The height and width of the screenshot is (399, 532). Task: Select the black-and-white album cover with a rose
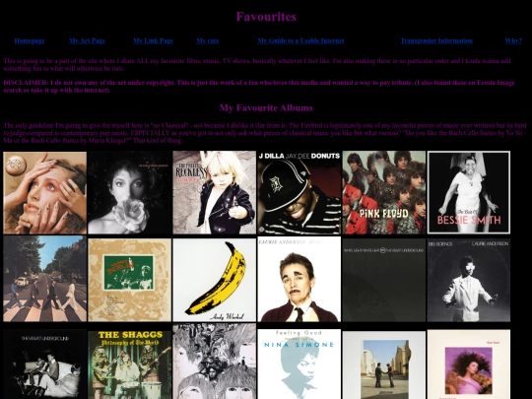point(130,193)
